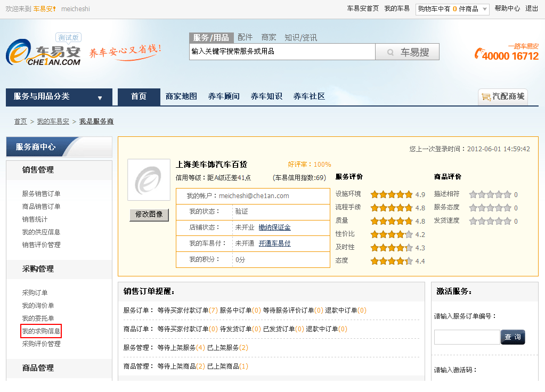Select the 配件 search tab
Image resolution: width=545 pixels, height=392 pixels.
point(245,37)
